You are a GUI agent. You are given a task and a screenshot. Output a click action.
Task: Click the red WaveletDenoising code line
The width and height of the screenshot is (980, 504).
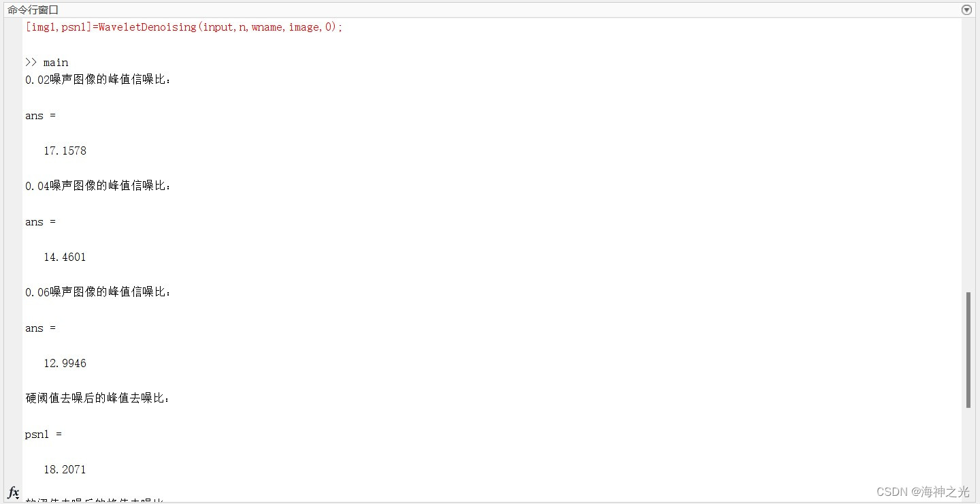[184, 27]
